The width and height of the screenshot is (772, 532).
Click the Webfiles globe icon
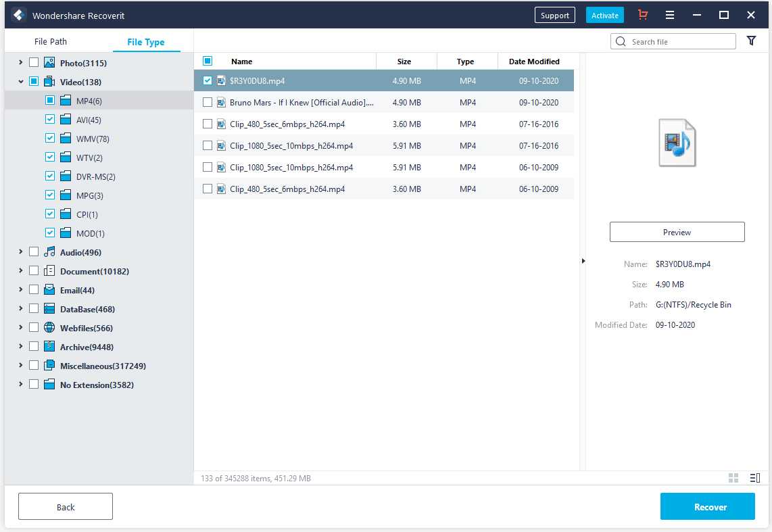[x=49, y=327]
